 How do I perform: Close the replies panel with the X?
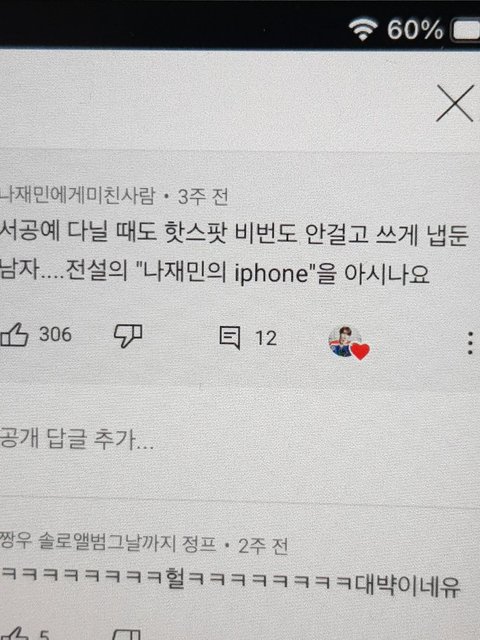455,103
